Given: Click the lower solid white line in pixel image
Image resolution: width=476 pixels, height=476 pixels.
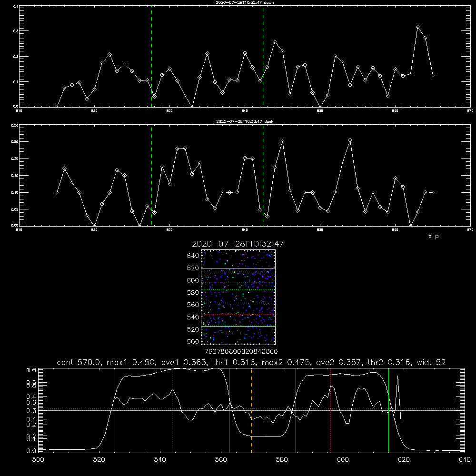Looking at the screenshot, I should (238, 327).
